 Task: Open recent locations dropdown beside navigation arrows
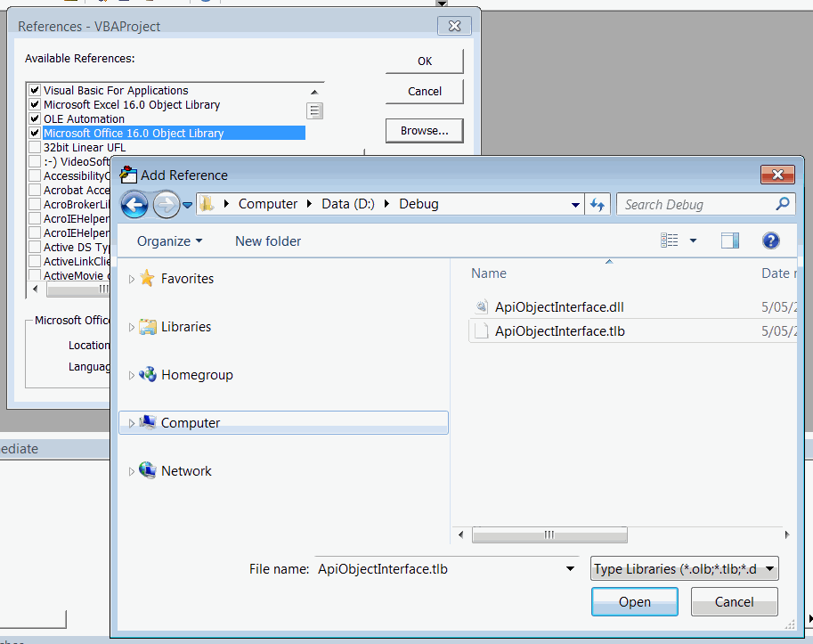coord(188,206)
